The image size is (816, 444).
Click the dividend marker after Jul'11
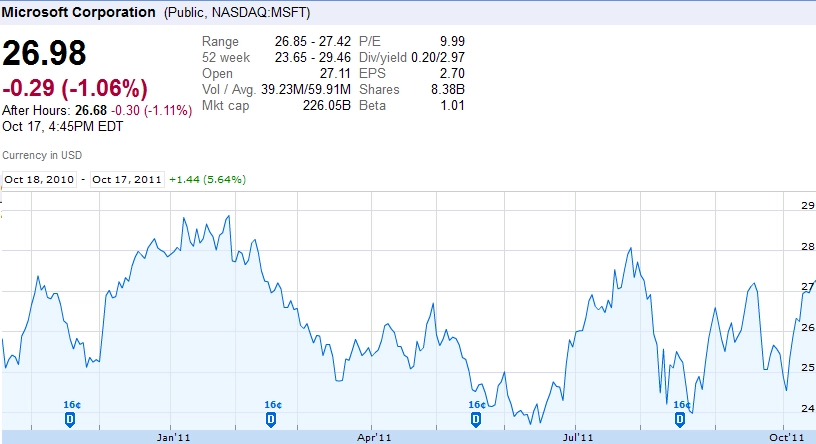(x=680, y=420)
